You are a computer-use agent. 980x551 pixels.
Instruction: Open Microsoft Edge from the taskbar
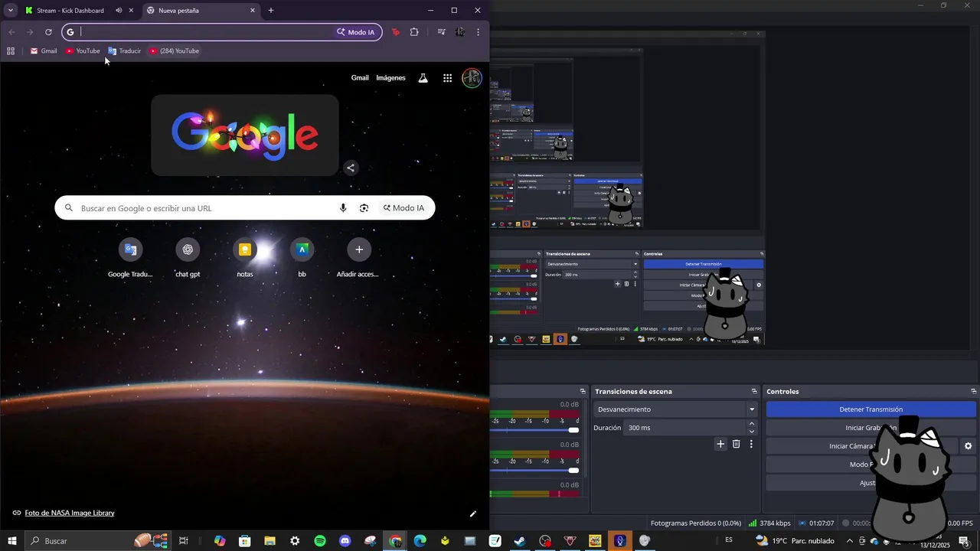tap(420, 541)
